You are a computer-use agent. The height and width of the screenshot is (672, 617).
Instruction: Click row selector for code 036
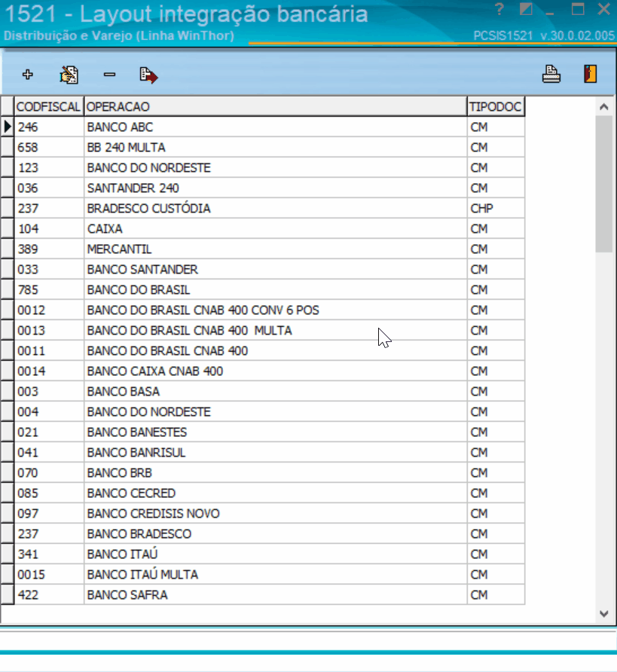8,188
